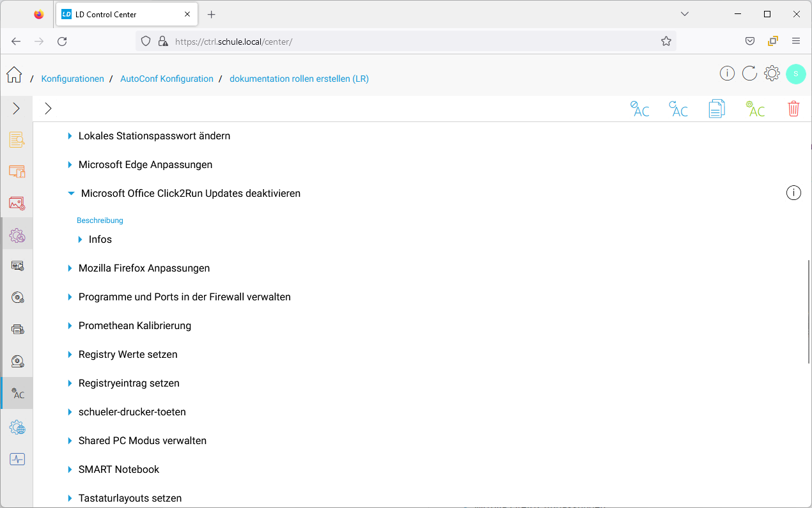
Task: Expand the left sidebar with the chevron
Action: [x=16, y=109]
